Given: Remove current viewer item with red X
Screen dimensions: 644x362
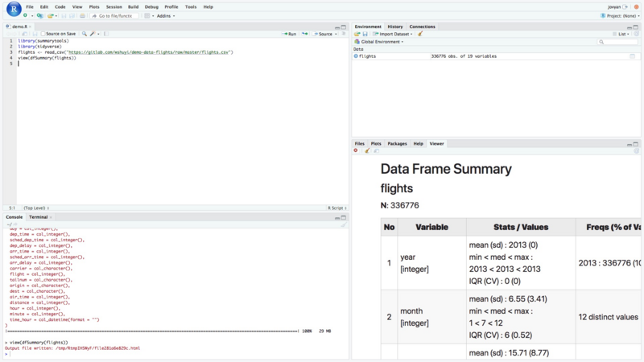Looking at the screenshot, I should [x=356, y=150].
